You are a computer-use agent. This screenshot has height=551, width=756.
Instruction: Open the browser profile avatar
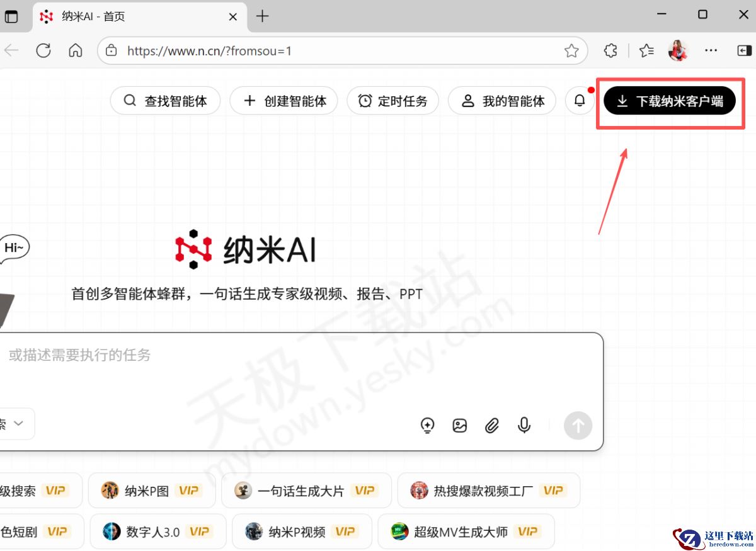pos(678,50)
